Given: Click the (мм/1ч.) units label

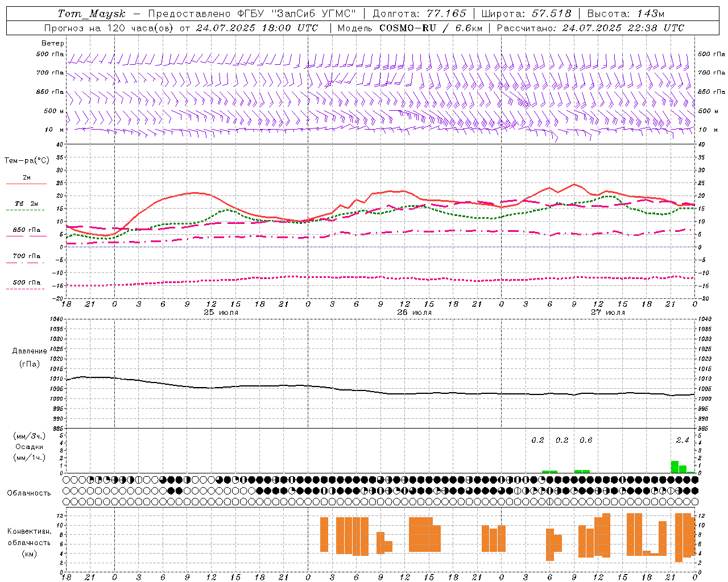Looking at the screenshot, I should pos(30,458).
